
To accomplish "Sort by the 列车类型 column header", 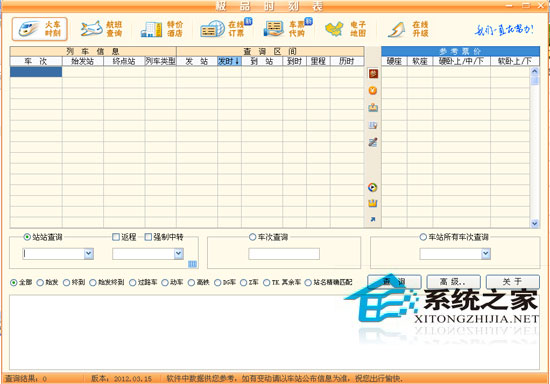I will (x=160, y=61).
